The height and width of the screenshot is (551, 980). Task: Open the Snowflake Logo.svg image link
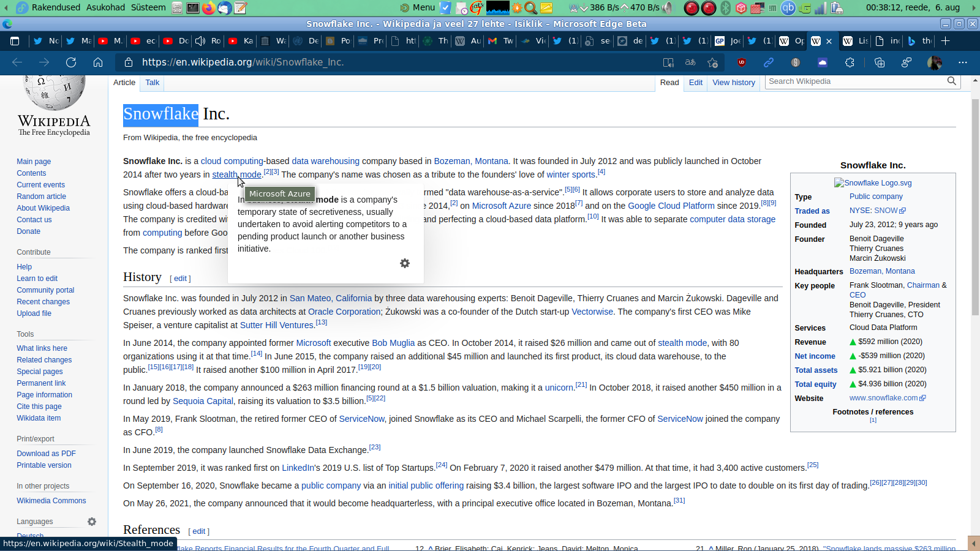pyautogui.click(x=873, y=183)
